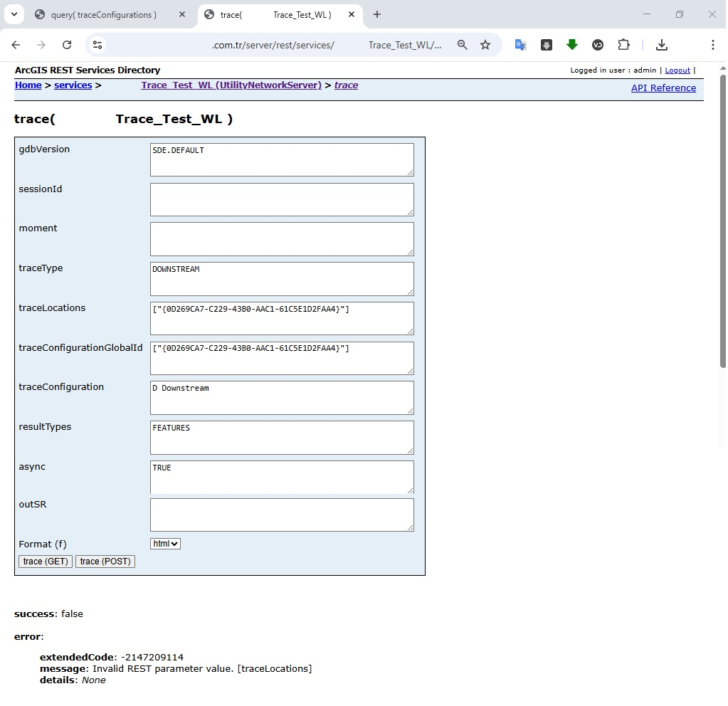Open the tab search chevron
Viewport: 728px width, 706px height.
pyautogui.click(x=14, y=14)
